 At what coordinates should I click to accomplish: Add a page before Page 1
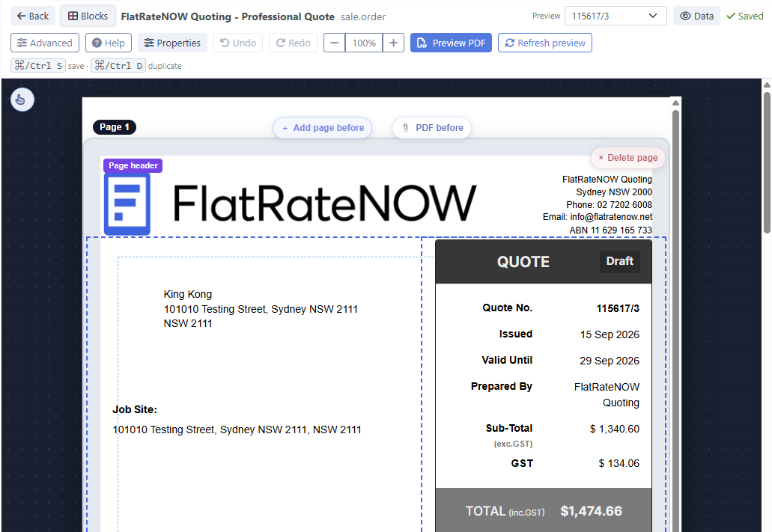click(x=323, y=128)
